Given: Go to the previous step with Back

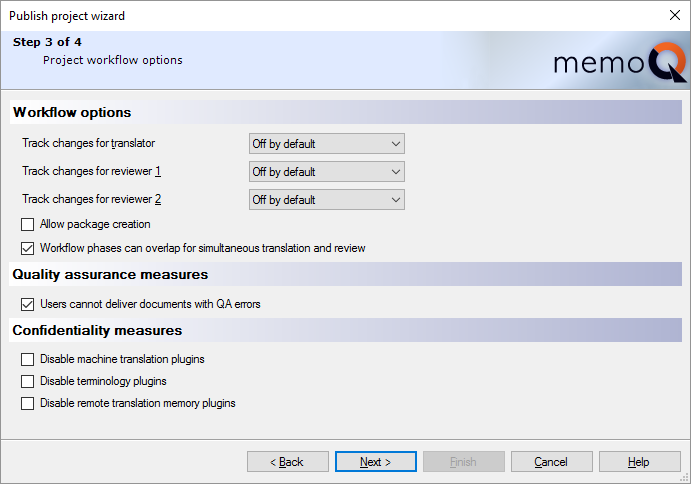Looking at the screenshot, I should (x=288, y=462).
